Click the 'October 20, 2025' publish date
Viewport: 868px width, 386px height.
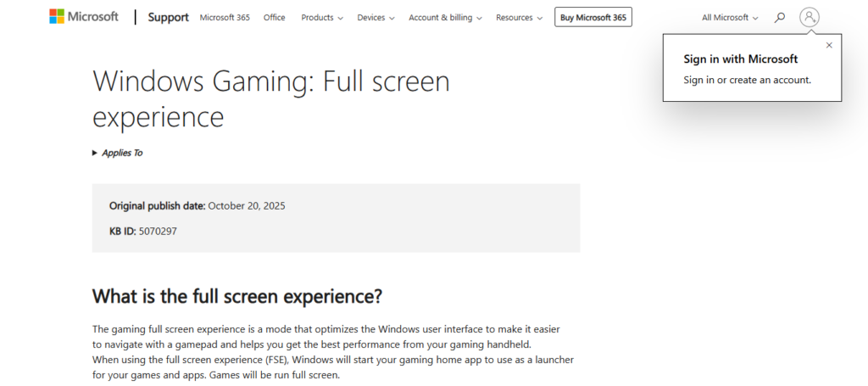247,206
